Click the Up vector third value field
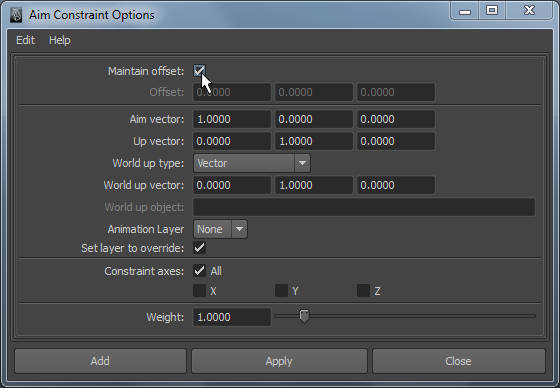The width and height of the screenshot is (560, 388). pos(396,141)
